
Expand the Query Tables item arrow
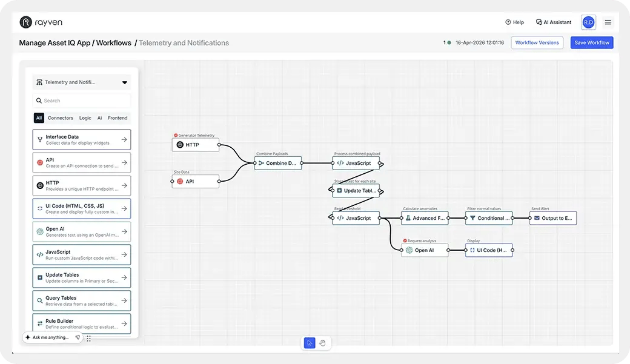(124, 300)
